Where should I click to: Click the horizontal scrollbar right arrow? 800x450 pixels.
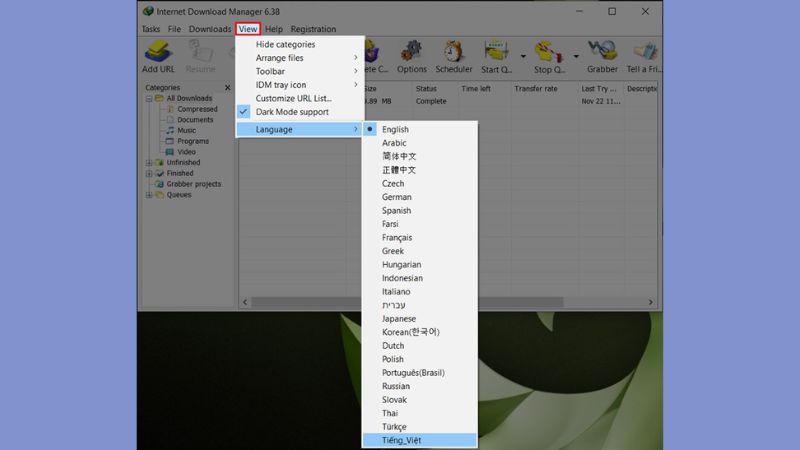click(x=651, y=302)
